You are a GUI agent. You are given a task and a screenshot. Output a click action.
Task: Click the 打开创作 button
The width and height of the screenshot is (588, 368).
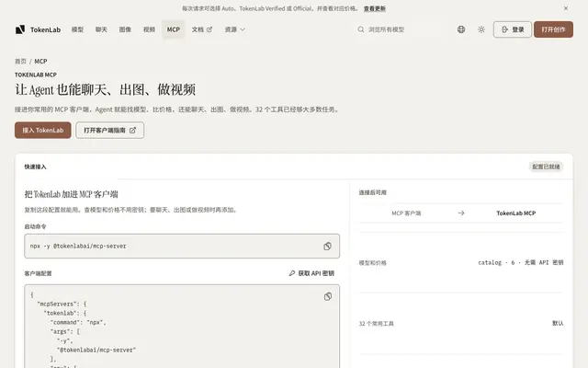coord(553,29)
